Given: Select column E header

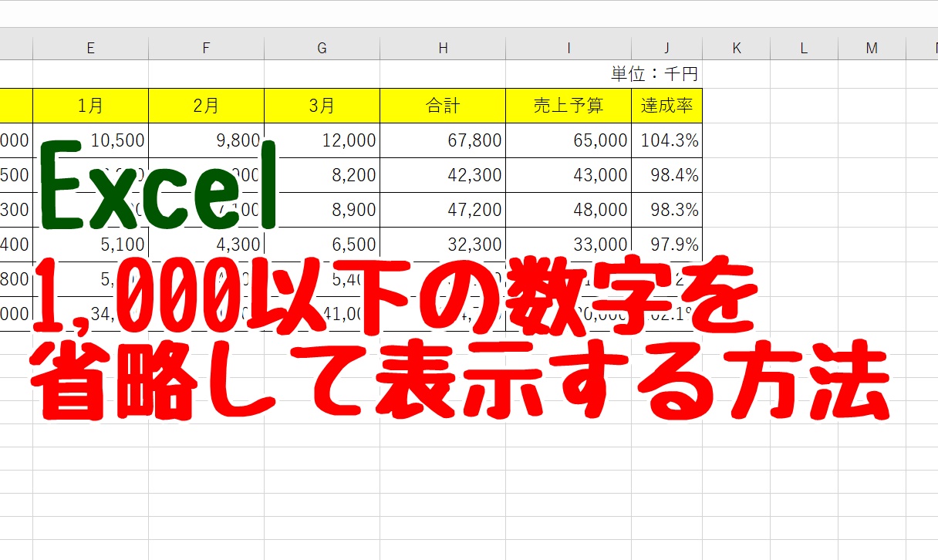Looking at the screenshot, I should tap(90, 48).
